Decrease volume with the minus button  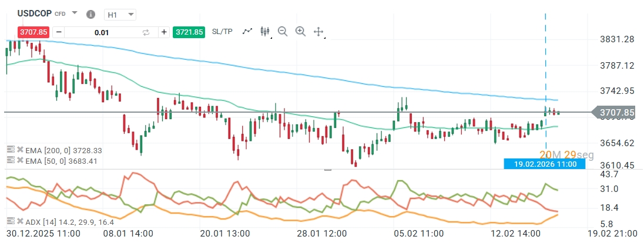coord(59,32)
